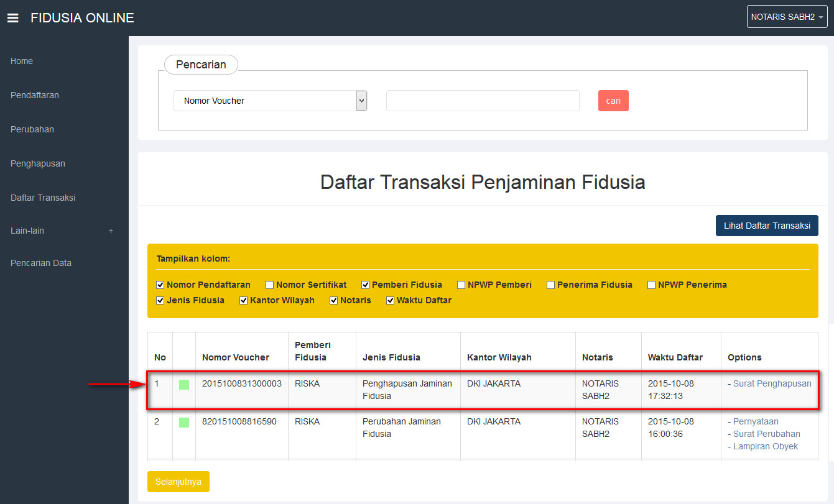Open Pencarian Data sidebar item
Viewport: 834px width, 504px height.
(41, 263)
